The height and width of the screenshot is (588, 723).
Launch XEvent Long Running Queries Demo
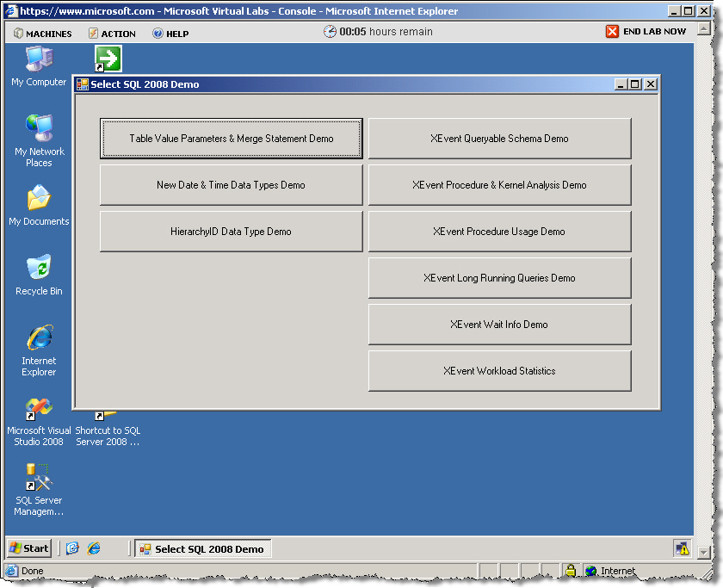point(499,278)
